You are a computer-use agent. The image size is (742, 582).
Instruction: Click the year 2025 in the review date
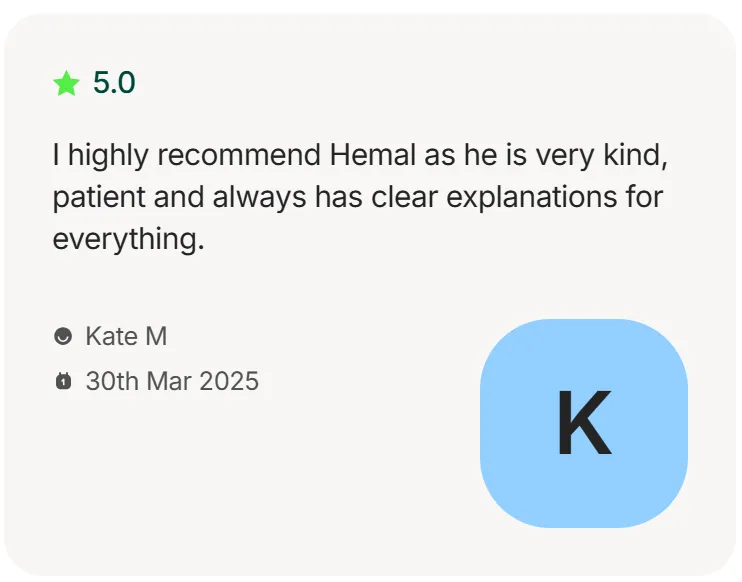tap(229, 381)
